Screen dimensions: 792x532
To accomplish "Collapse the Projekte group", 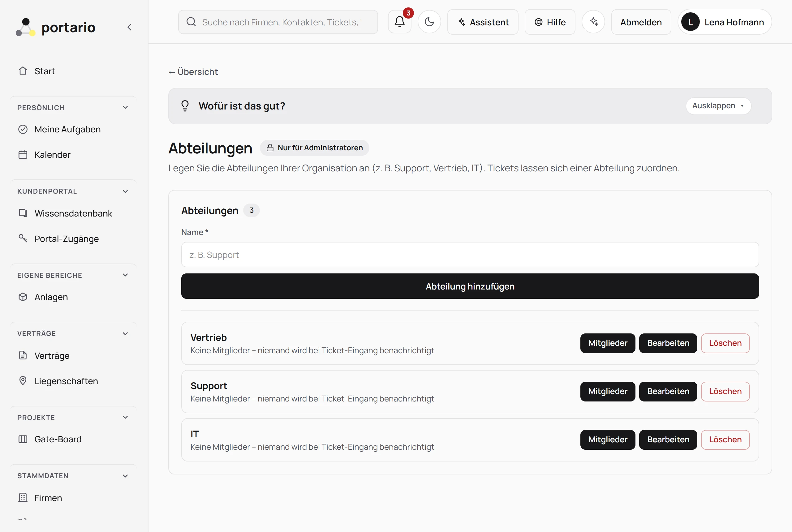I will 125,417.
